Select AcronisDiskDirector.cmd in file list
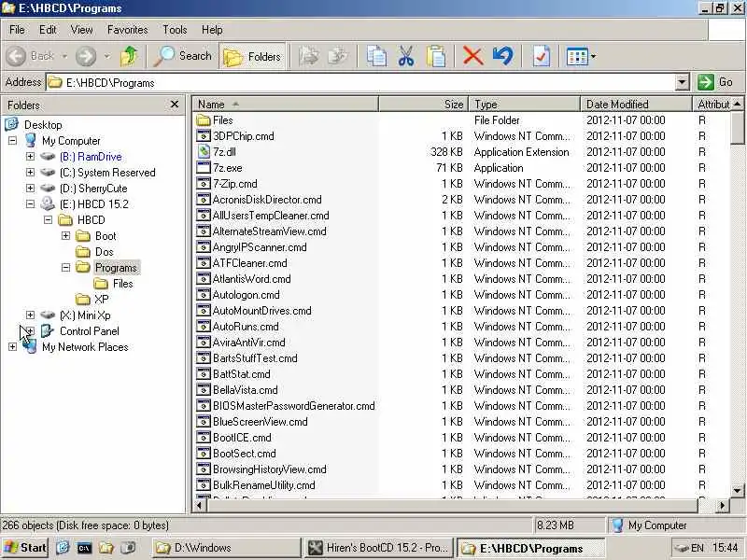Screen dimensions: 747x560 (267, 199)
